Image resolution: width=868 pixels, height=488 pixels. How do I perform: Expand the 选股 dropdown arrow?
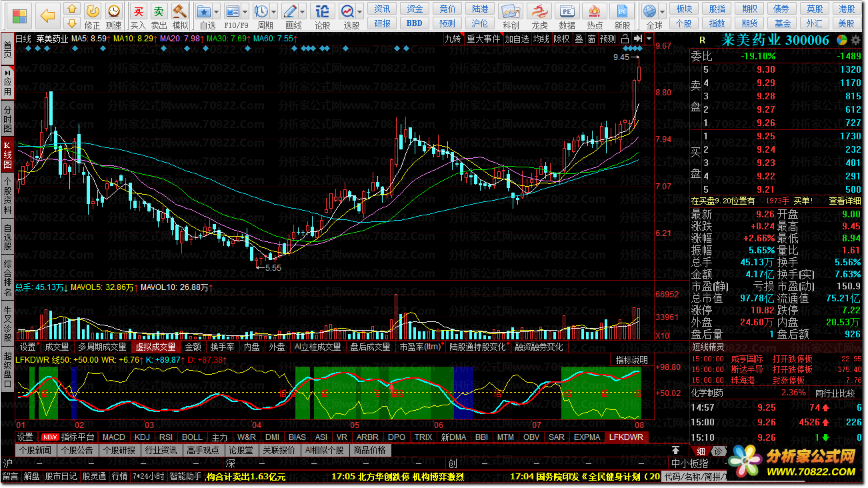360,12
